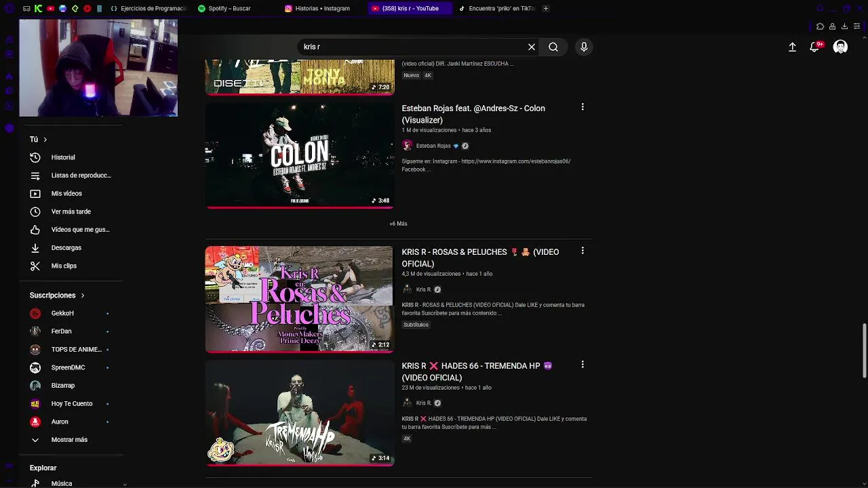Screen dimensions: 868x488
Task: Open the account avatar menu
Action: (840, 47)
